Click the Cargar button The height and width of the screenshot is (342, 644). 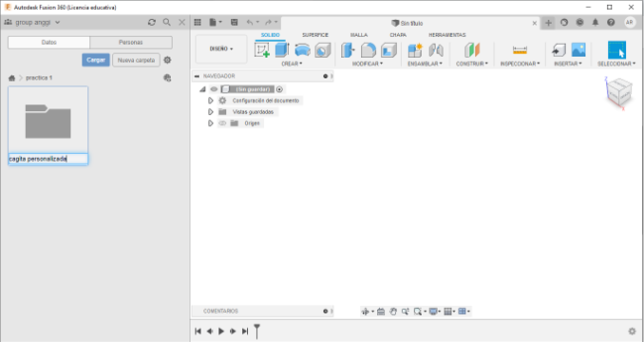[96, 60]
